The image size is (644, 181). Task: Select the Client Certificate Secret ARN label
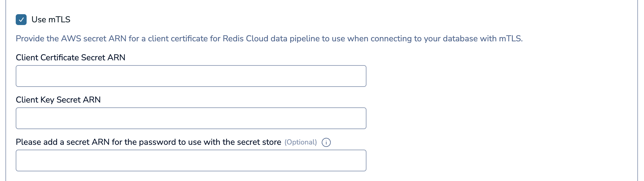[x=72, y=57]
